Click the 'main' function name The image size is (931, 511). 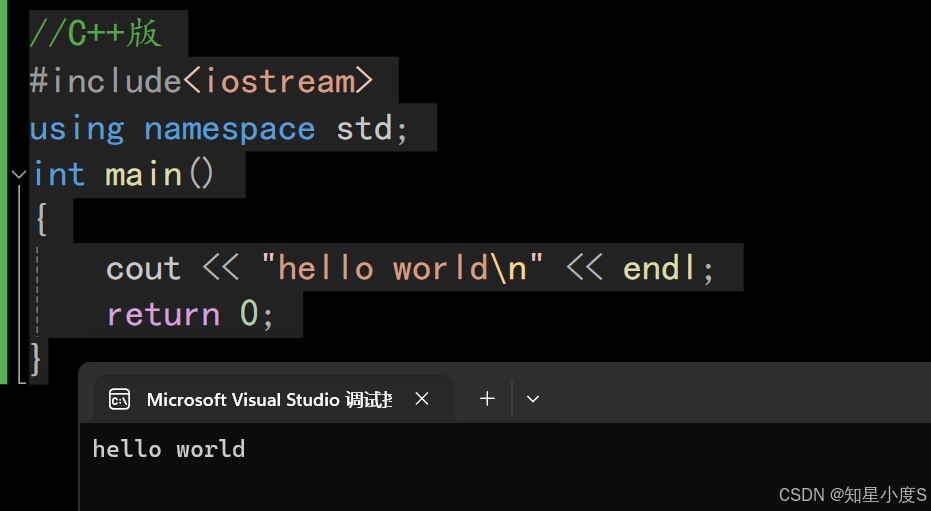tap(144, 175)
